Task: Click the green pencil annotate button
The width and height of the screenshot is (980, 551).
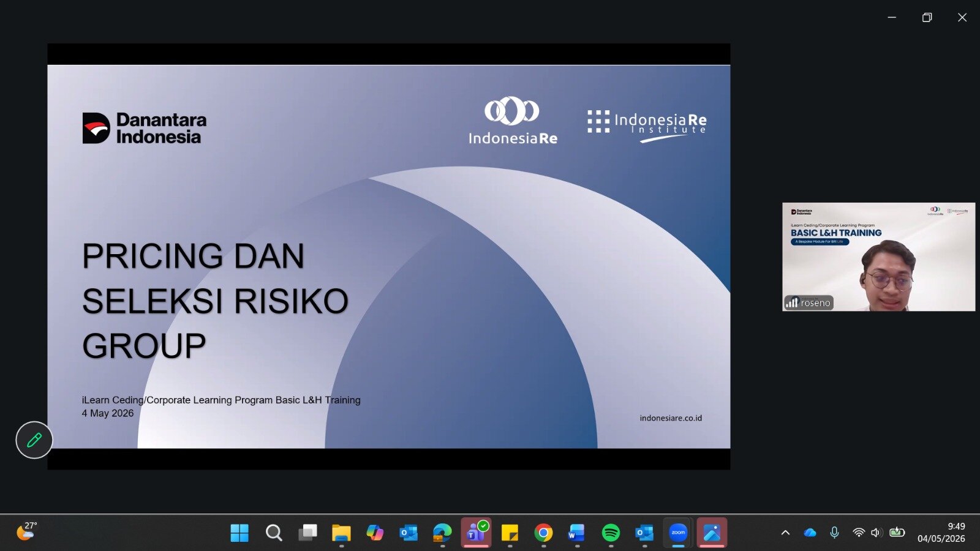Action: click(x=34, y=440)
